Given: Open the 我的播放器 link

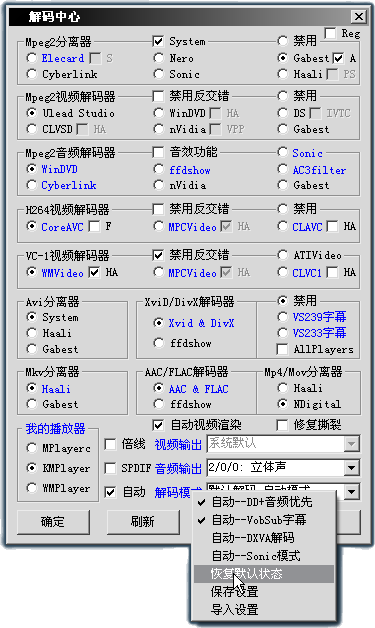Looking at the screenshot, I should coord(56,429).
